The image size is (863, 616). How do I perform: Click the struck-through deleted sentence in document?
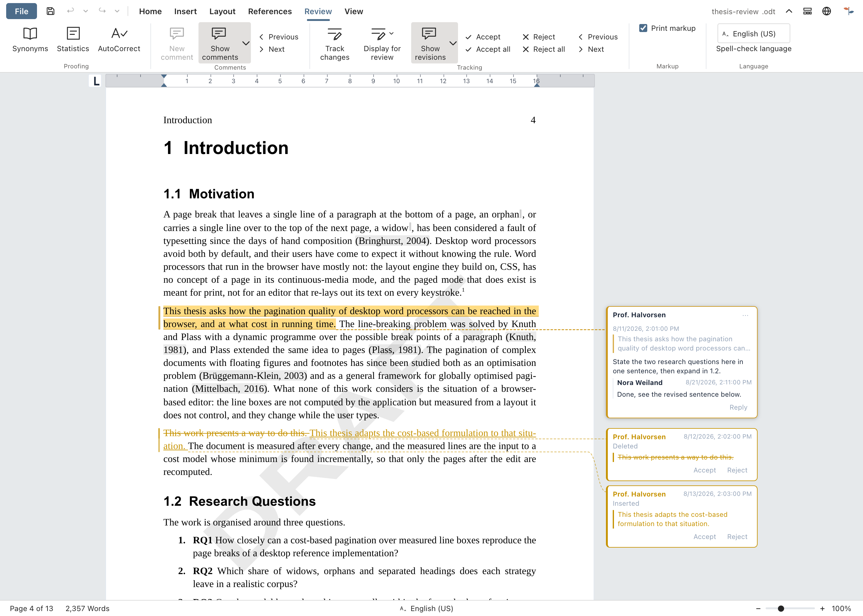click(x=235, y=433)
